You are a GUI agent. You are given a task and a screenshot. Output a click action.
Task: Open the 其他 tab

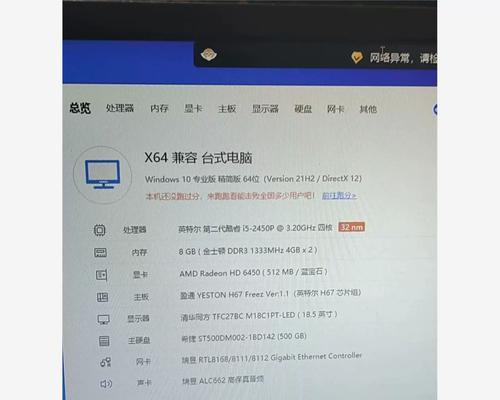pyautogui.click(x=368, y=109)
